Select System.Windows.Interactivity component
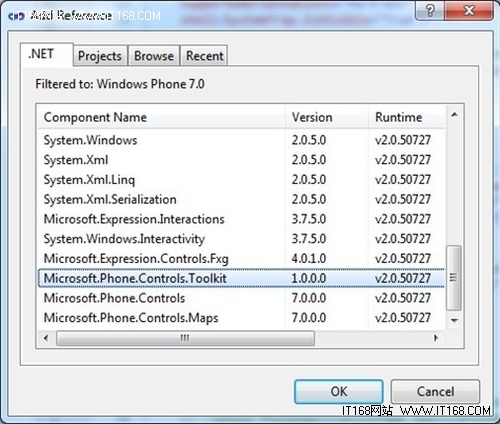Screen dimensions: 500x424 click(x=242, y=239)
